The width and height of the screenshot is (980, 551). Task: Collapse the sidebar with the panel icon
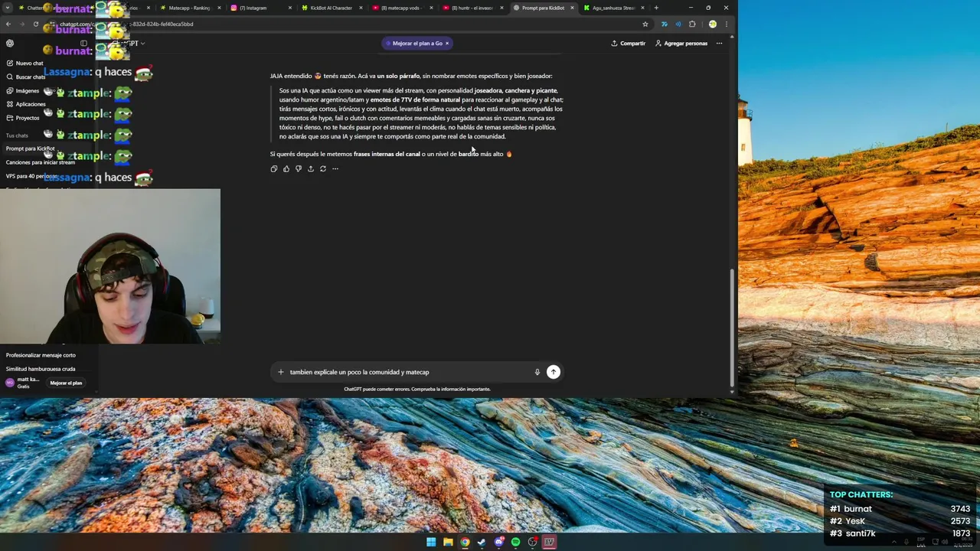click(84, 44)
